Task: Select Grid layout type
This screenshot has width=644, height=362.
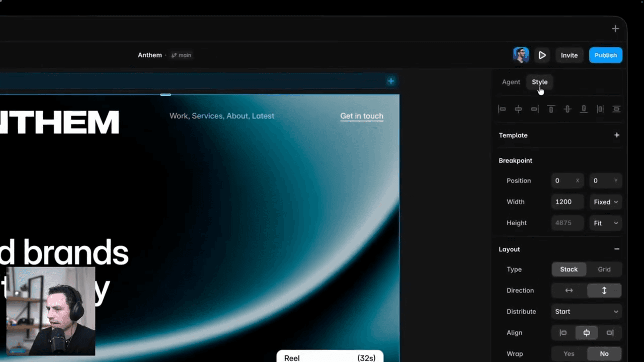Action: click(x=604, y=269)
